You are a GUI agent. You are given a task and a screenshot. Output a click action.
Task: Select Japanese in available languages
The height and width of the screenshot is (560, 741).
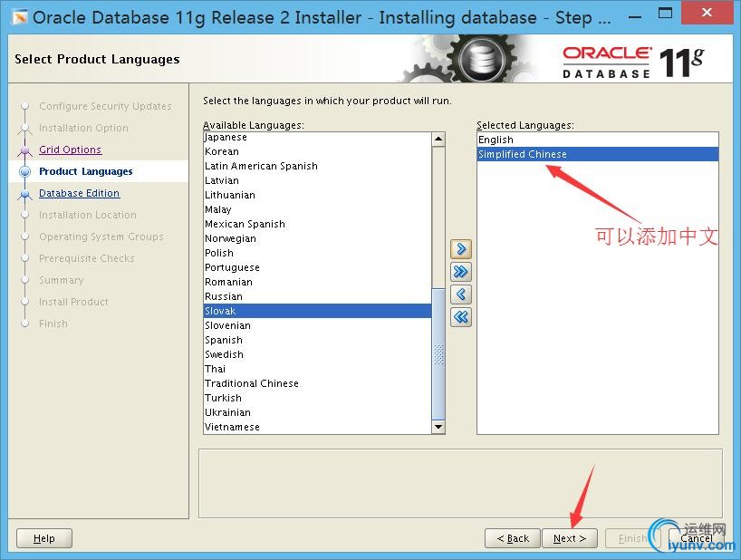point(317,137)
